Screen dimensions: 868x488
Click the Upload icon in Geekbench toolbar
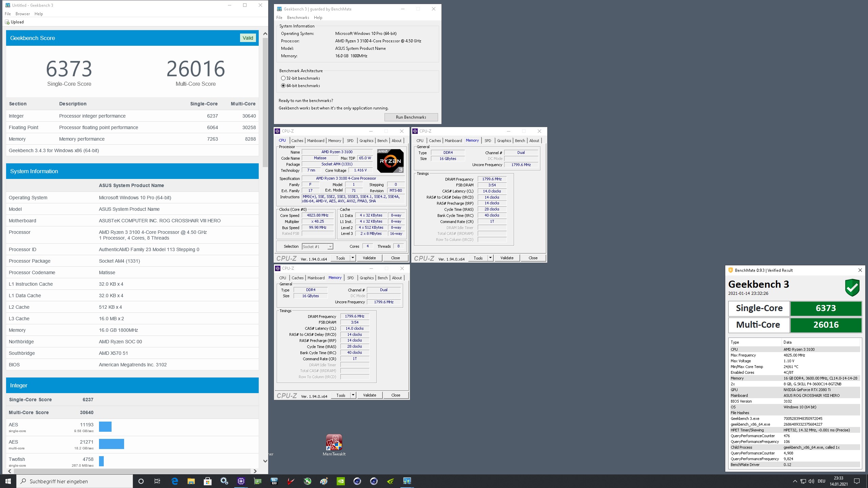[7, 22]
